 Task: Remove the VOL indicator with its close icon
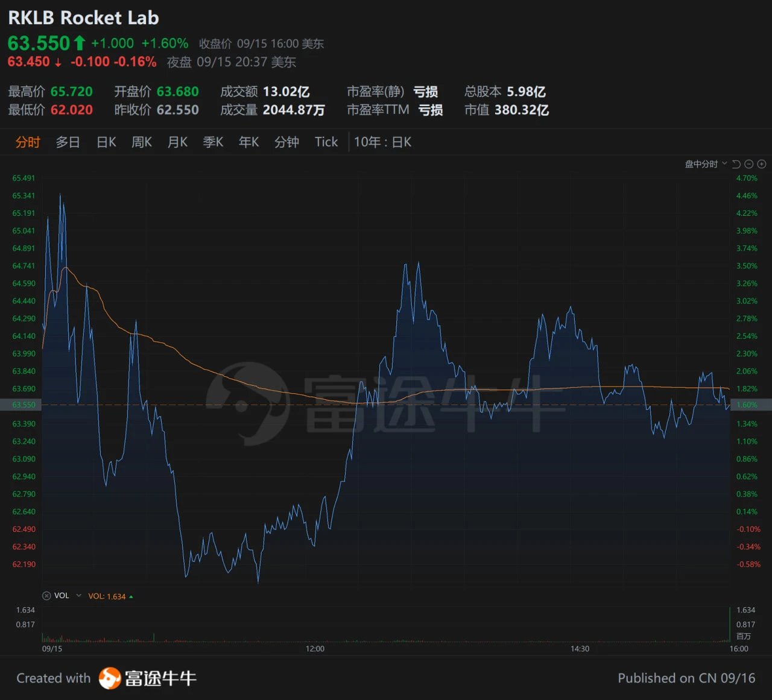[46, 596]
